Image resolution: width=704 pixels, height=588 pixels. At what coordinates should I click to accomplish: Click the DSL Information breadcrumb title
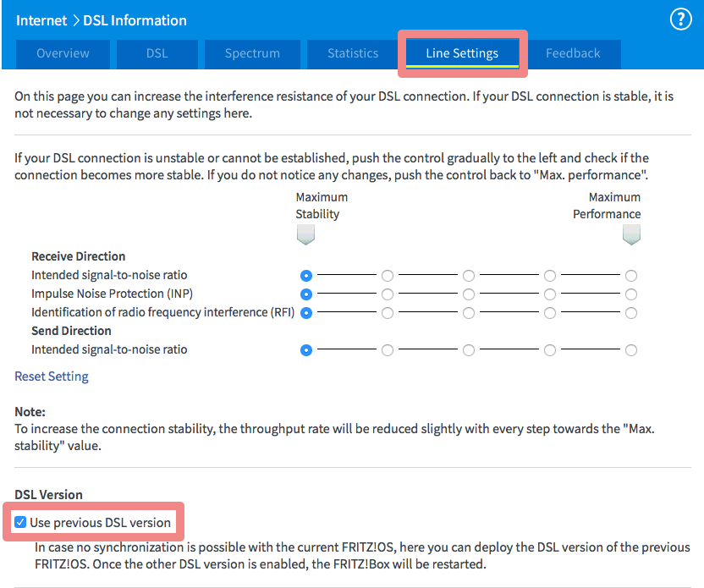pos(135,20)
